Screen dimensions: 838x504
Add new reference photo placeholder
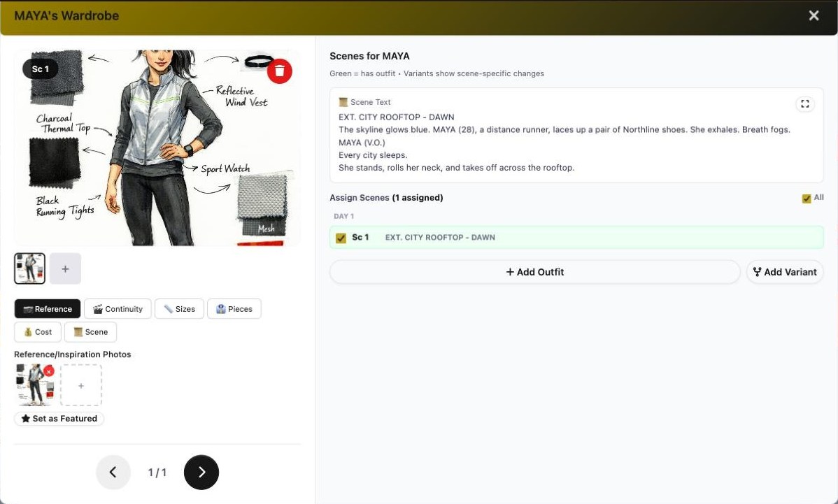(81, 385)
